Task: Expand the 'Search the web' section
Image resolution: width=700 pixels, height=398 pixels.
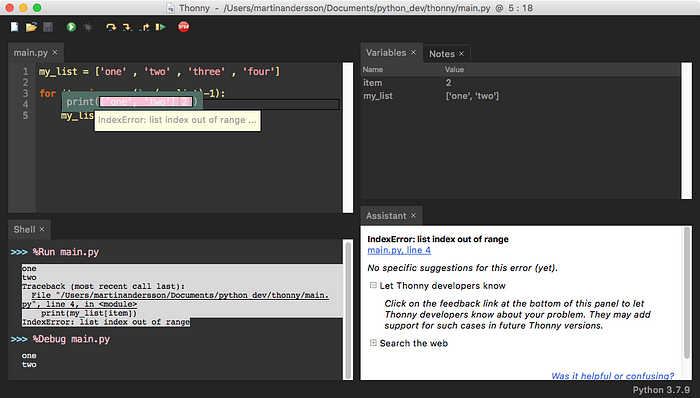Action: pyautogui.click(x=373, y=343)
